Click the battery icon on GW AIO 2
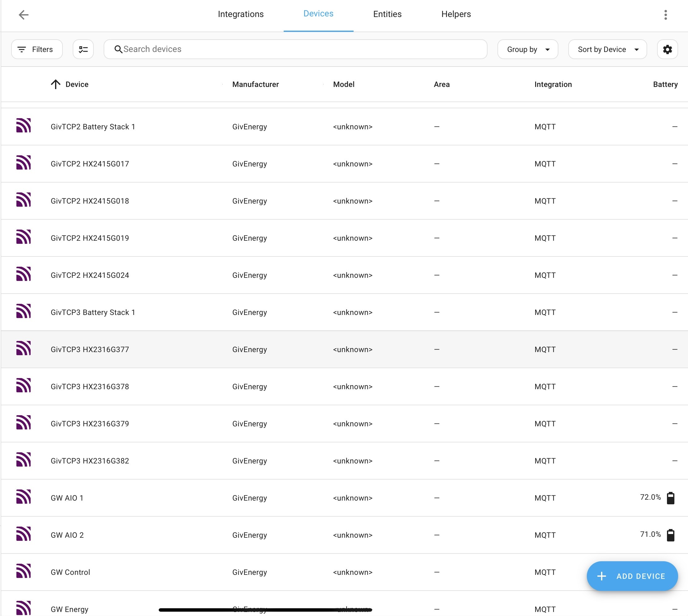 (670, 535)
